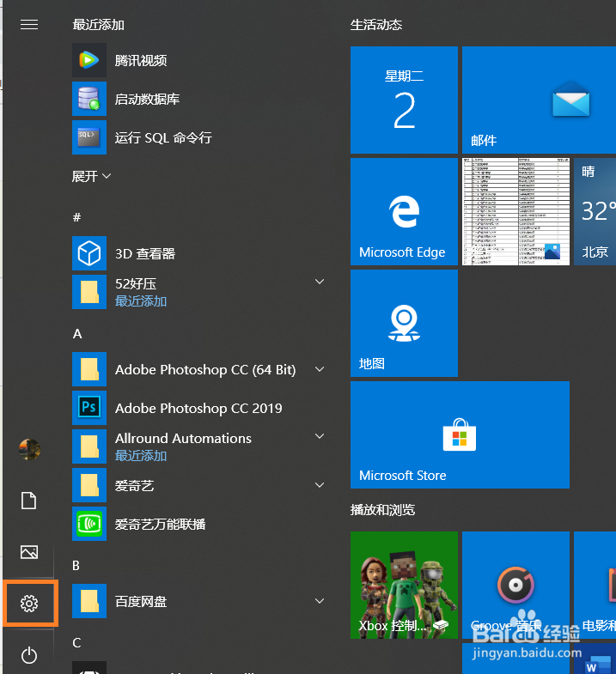Open the Xbox 控制台 tile
Viewport: 616px width, 674px height.
pos(404,585)
